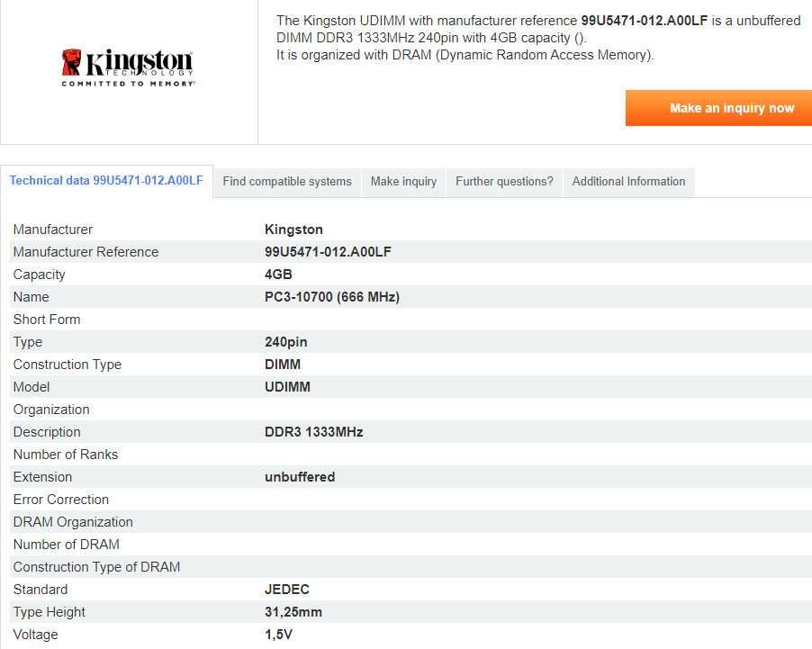Open the Technical data 99U5471-012.A00LF tab
The height and width of the screenshot is (649, 812).
(106, 181)
